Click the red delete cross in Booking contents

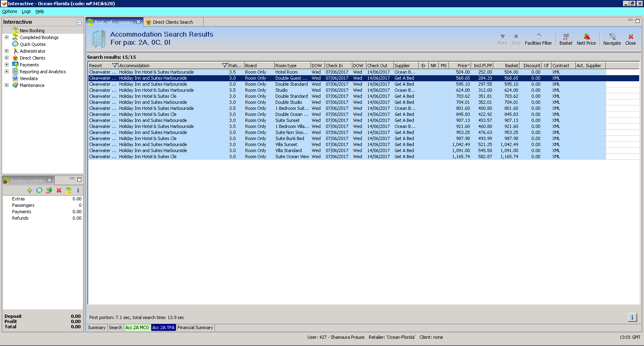tap(59, 190)
